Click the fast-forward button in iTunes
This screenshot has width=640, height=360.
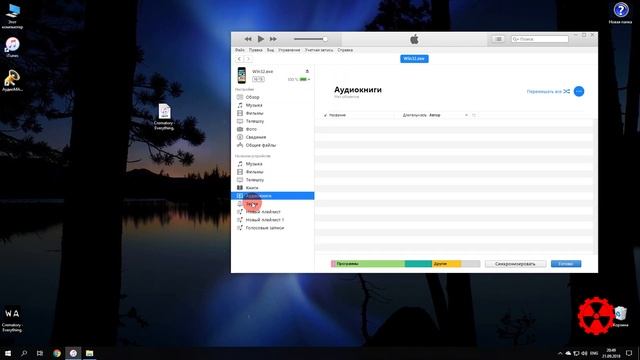point(273,39)
